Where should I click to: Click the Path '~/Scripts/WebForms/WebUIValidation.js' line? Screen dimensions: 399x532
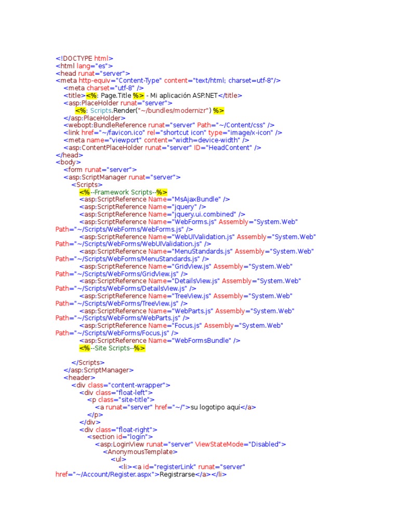pos(134,244)
